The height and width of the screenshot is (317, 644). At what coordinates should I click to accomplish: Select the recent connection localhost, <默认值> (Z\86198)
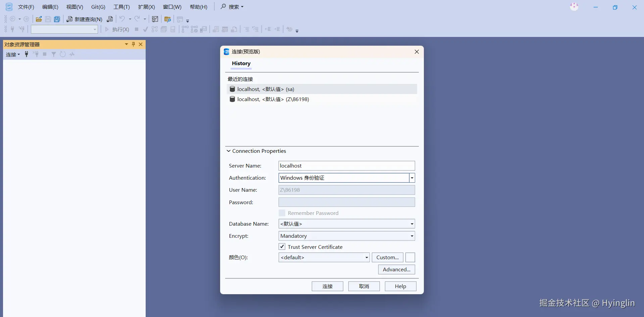322,99
